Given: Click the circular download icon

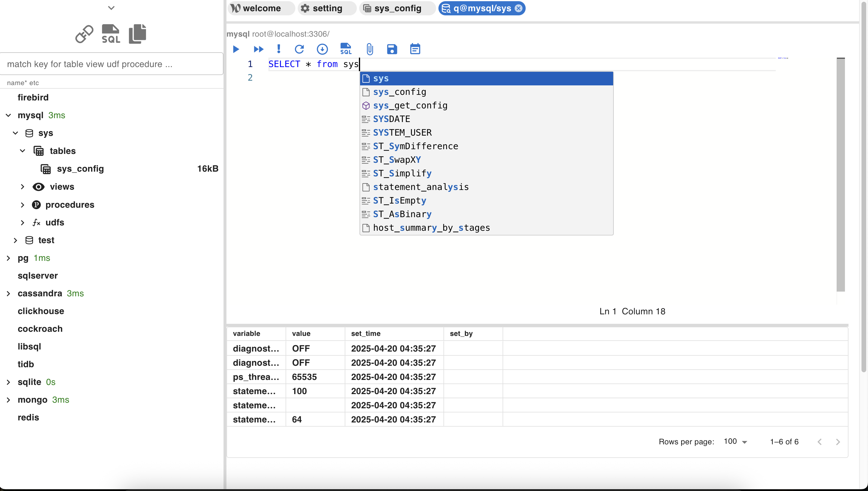Looking at the screenshot, I should click(322, 49).
